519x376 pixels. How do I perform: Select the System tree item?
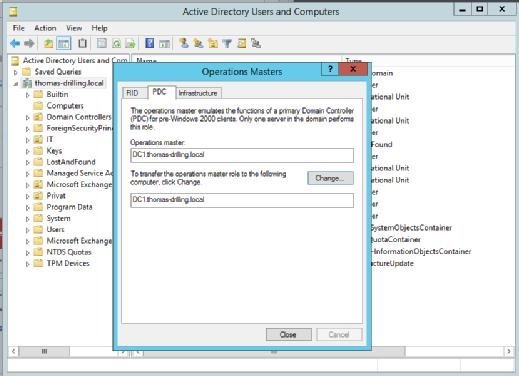(58, 218)
